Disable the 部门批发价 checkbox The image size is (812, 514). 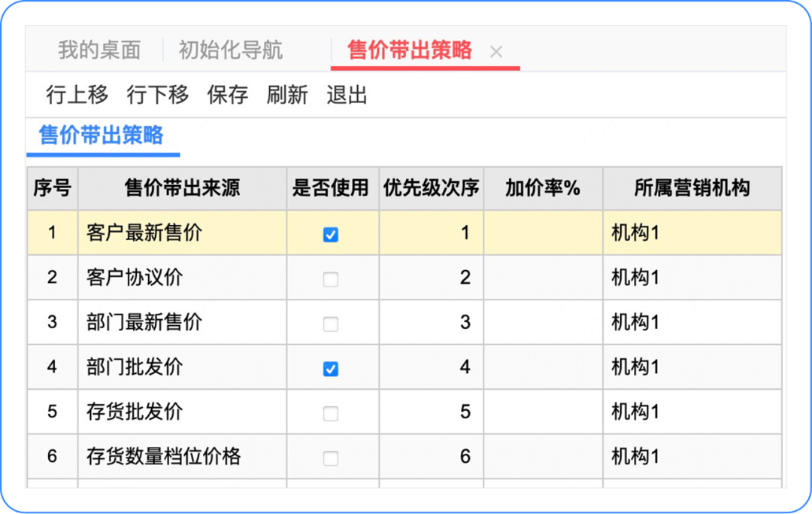pos(331,369)
